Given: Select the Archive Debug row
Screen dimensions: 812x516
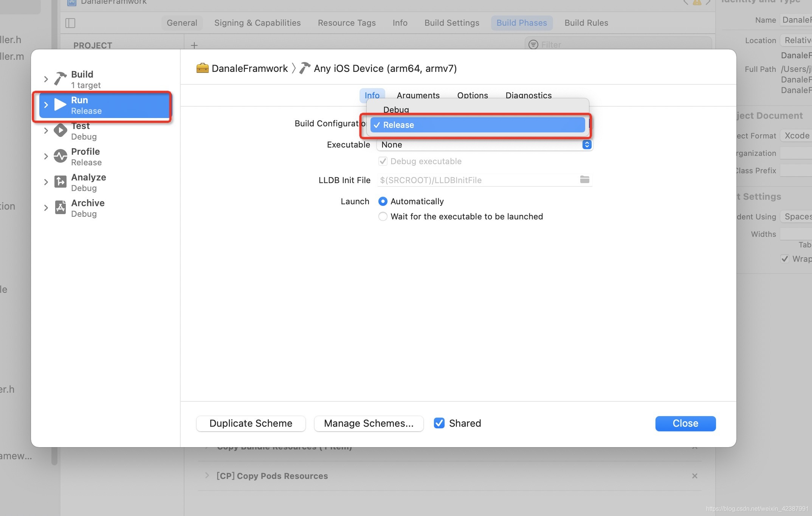Looking at the screenshot, I should pos(105,208).
